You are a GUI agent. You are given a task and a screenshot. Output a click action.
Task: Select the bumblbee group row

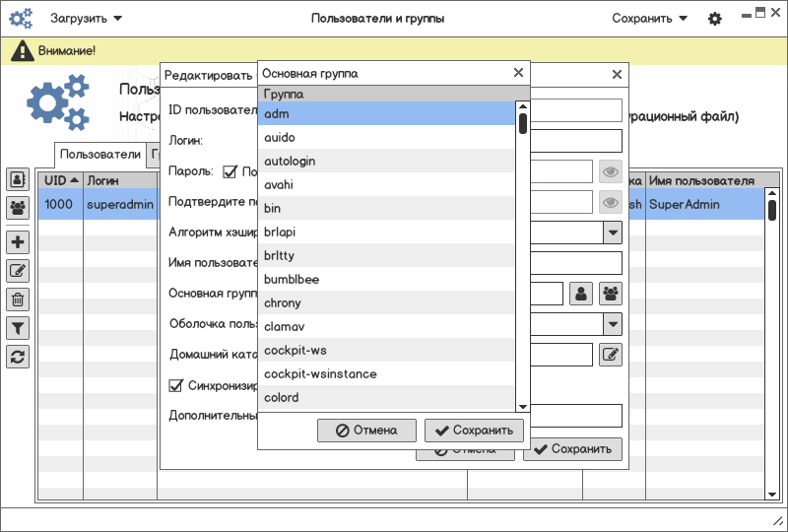tap(386, 279)
